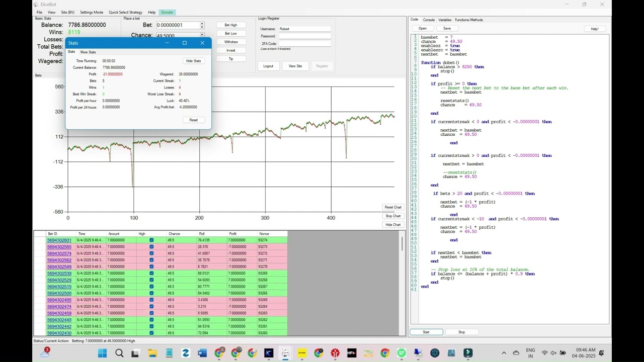This screenshot has height=362, width=644.
Task: Click Hide Stats in Stats window
Action: [193, 61]
